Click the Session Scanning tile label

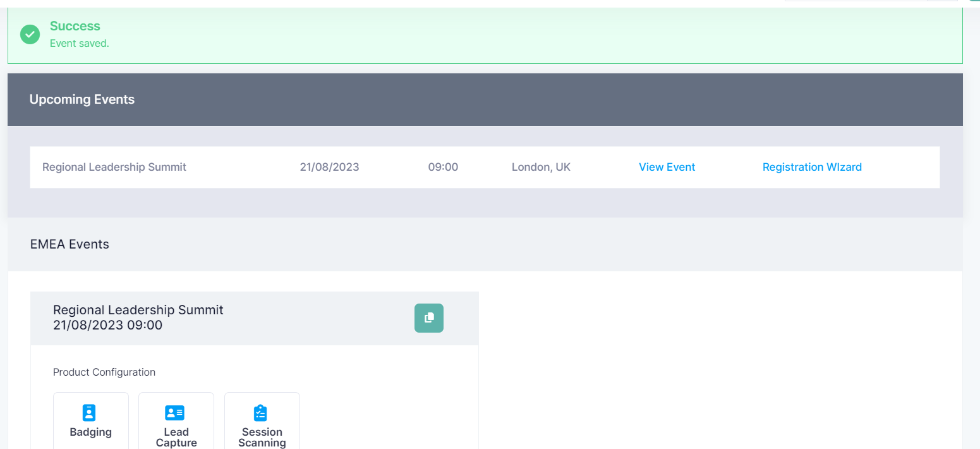point(262,437)
